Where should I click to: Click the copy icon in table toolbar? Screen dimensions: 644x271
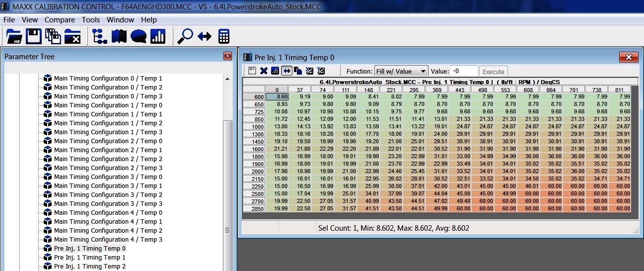[x=298, y=71]
